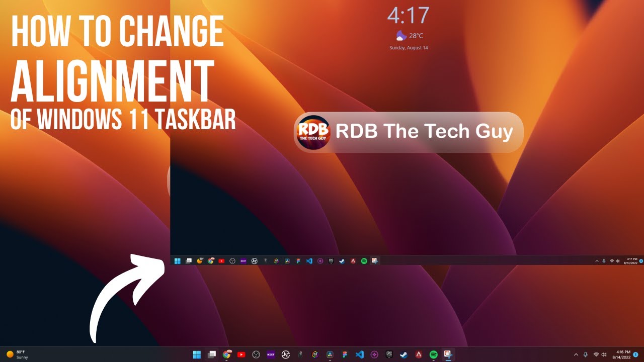Image resolution: width=644 pixels, height=362 pixels.
Task: Open the weather widget in the left-aligned taskbar
Action: [x=200, y=261]
